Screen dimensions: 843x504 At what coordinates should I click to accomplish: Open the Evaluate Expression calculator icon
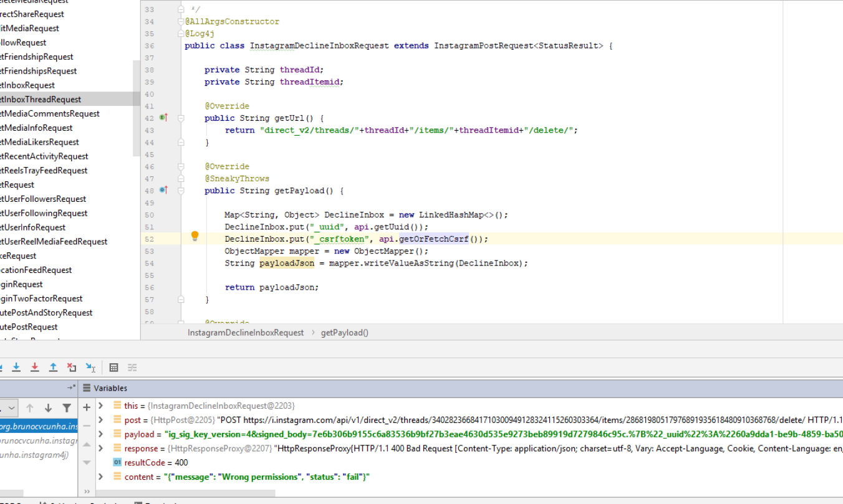click(x=113, y=368)
